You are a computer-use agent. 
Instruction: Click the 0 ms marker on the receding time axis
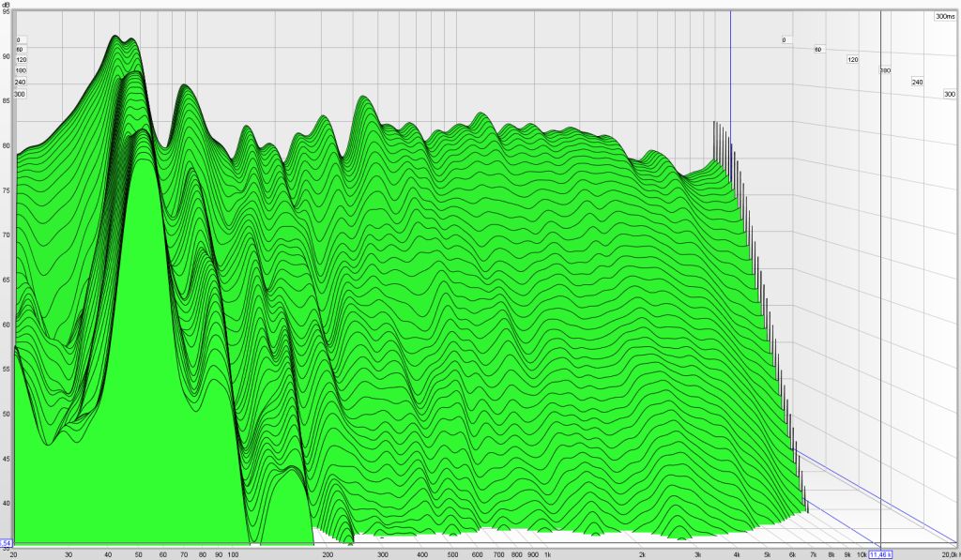click(x=784, y=39)
